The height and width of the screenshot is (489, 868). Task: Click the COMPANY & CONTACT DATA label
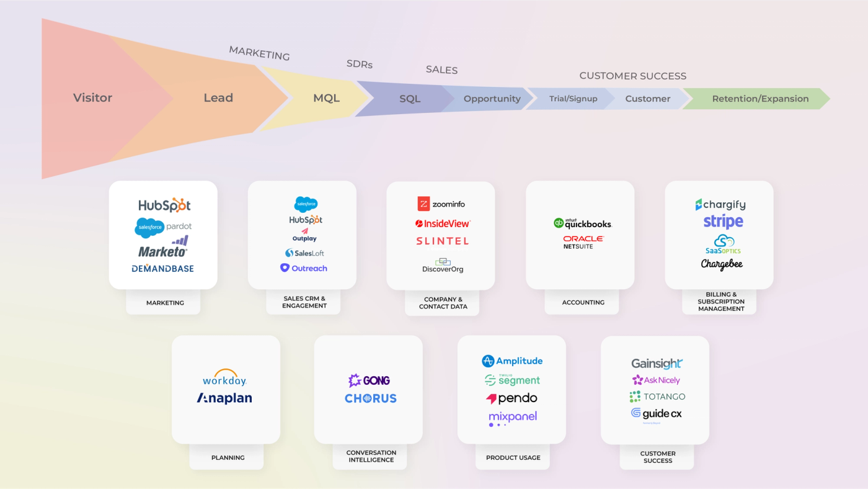(443, 303)
